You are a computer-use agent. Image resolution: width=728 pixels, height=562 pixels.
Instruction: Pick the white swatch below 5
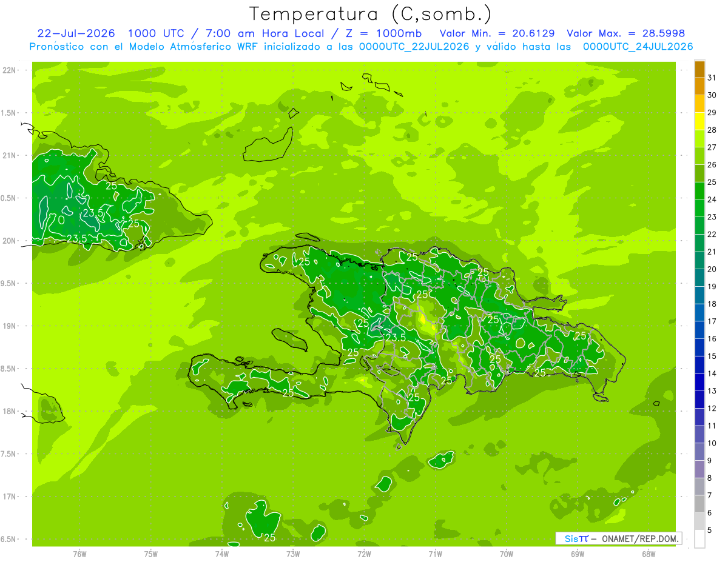699,539
